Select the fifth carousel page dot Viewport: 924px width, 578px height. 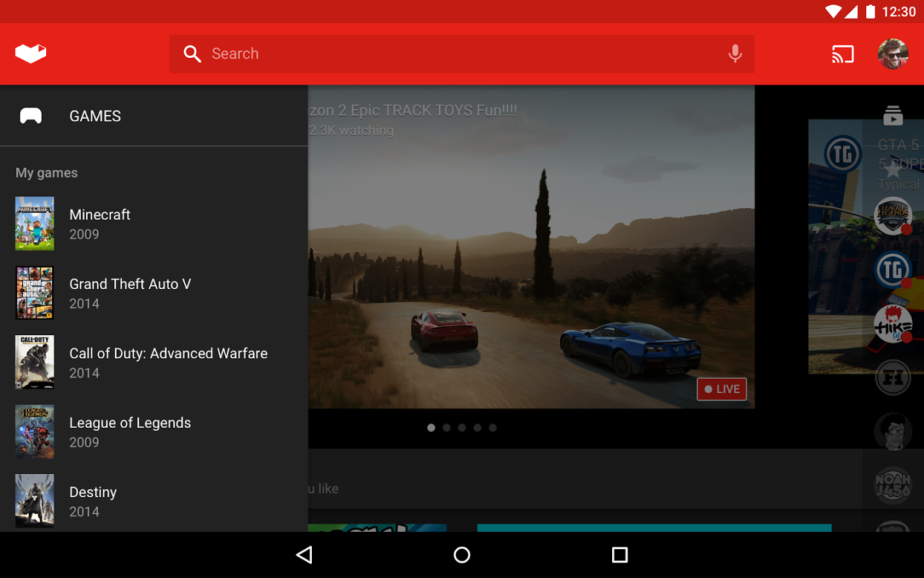493,428
